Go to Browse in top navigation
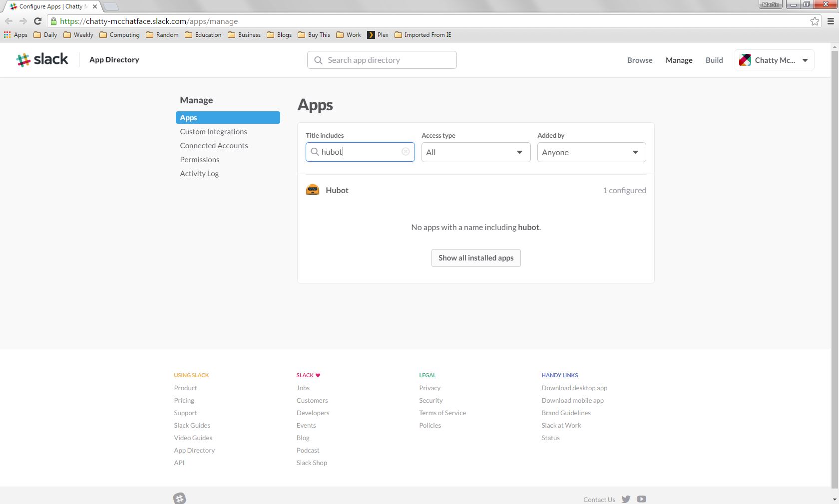 point(640,60)
